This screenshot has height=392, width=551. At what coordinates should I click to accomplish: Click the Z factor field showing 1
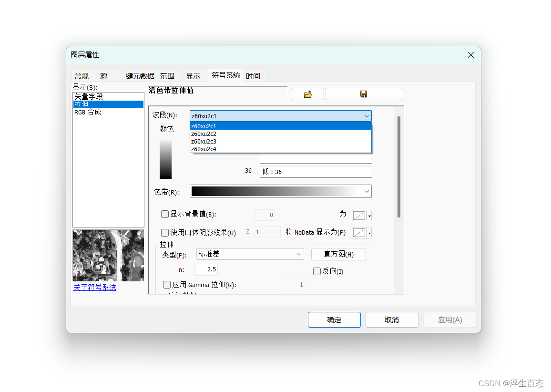click(x=267, y=232)
